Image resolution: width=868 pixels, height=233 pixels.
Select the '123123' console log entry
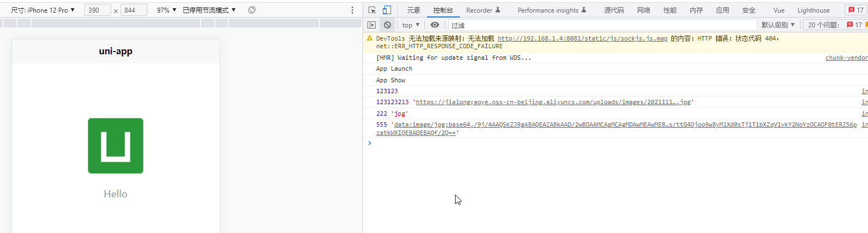387,91
